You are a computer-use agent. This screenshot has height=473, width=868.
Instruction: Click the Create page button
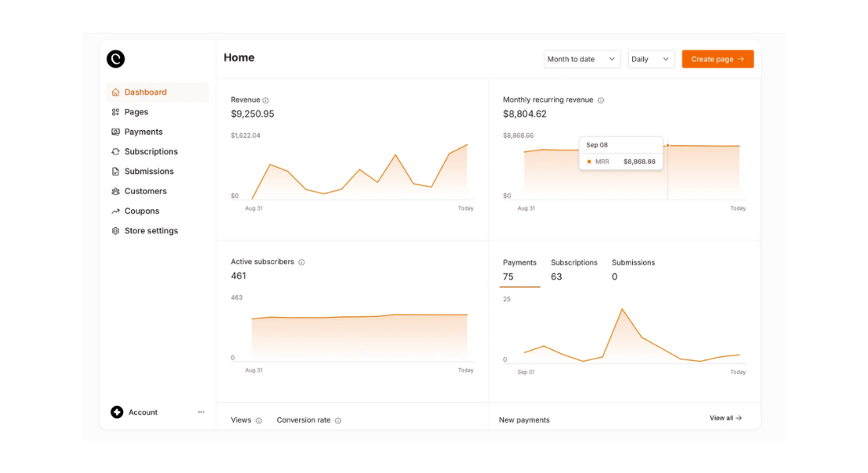717,58
